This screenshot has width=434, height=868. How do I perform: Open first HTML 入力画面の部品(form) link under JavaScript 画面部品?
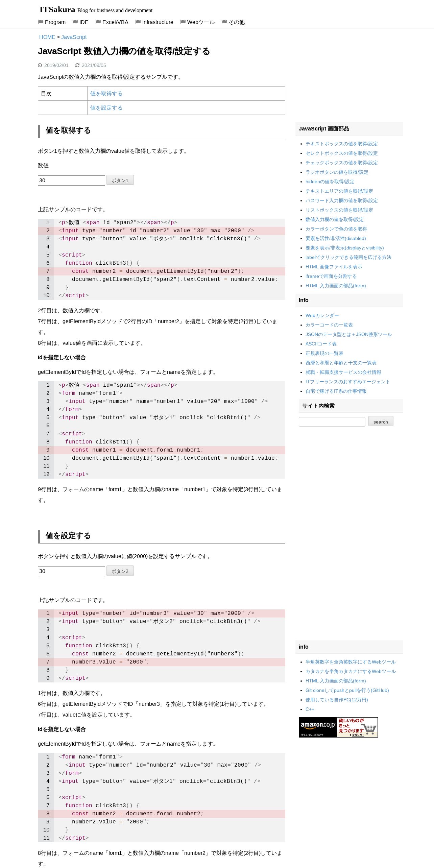336,286
